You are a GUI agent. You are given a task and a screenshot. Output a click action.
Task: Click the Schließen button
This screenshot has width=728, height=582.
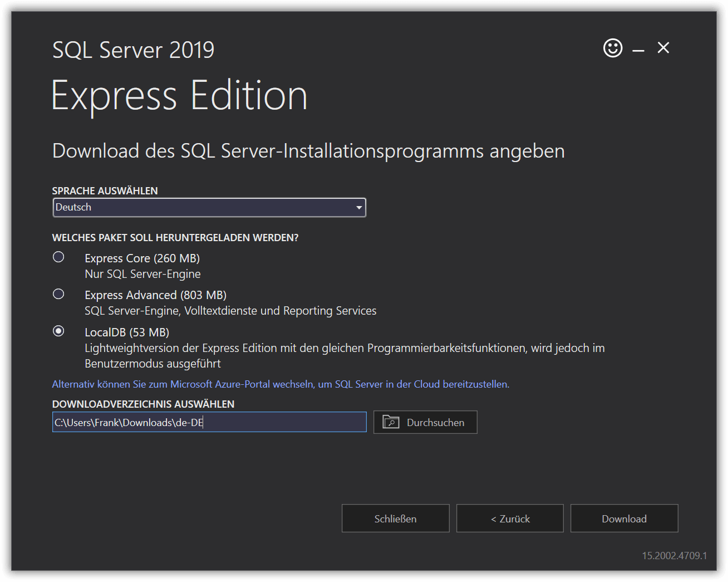(x=396, y=519)
